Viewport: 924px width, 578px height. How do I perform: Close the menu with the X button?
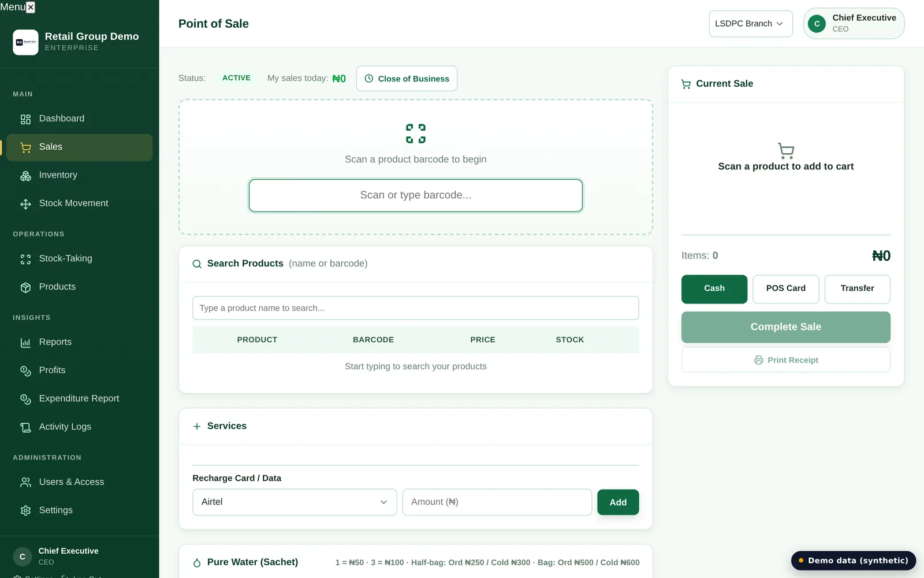(31, 7)
